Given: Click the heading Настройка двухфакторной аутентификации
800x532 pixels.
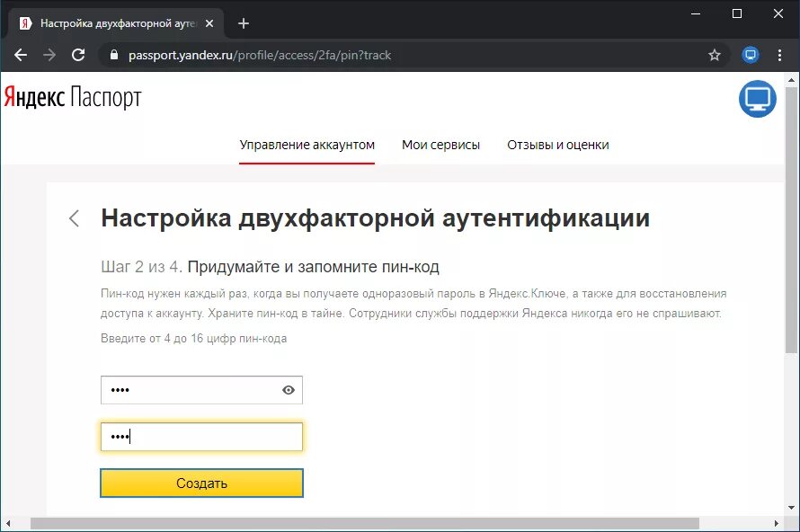Looking at the screenshot, I should click(x=376, y=218).
